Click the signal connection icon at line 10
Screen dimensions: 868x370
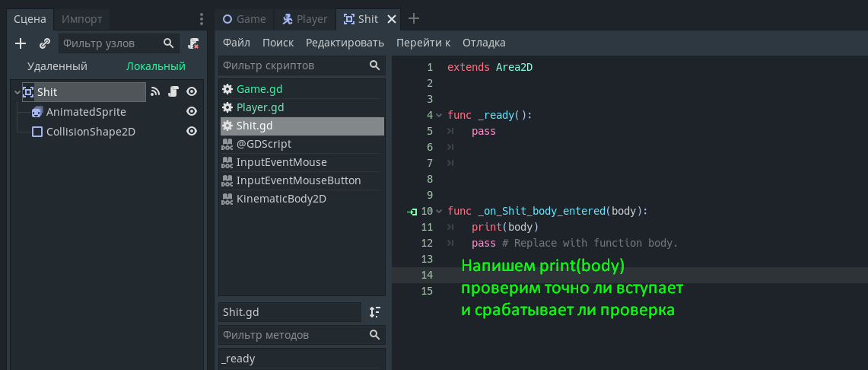coord(412,211)
